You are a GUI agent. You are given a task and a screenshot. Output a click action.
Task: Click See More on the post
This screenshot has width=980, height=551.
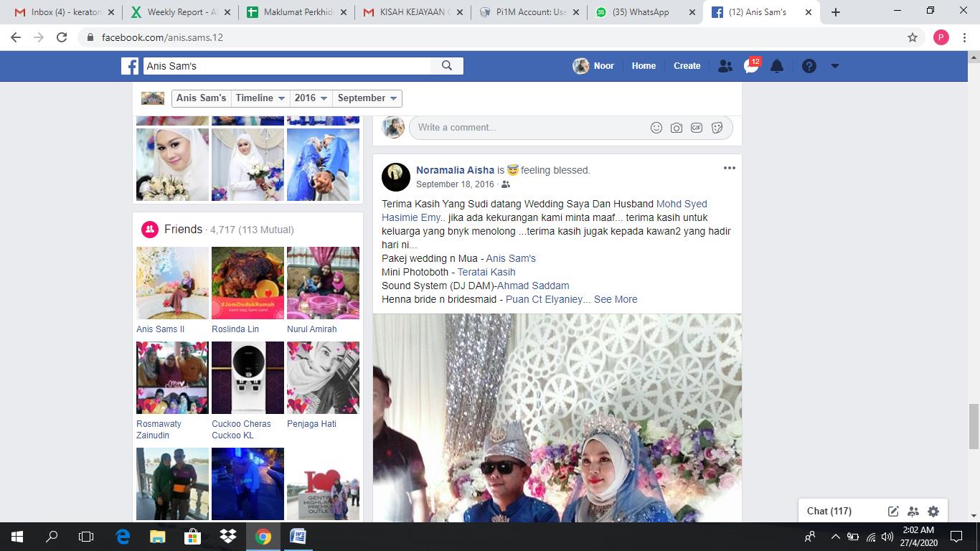click(x=616, y=299)
